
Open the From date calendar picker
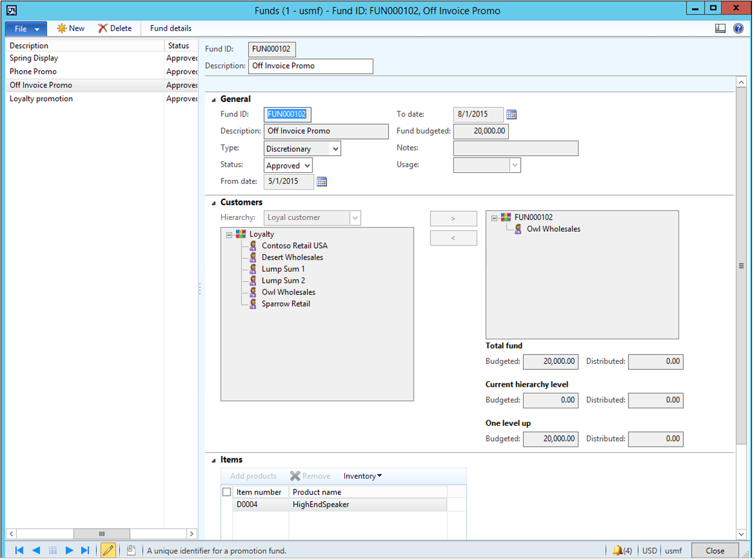[322, 181]
